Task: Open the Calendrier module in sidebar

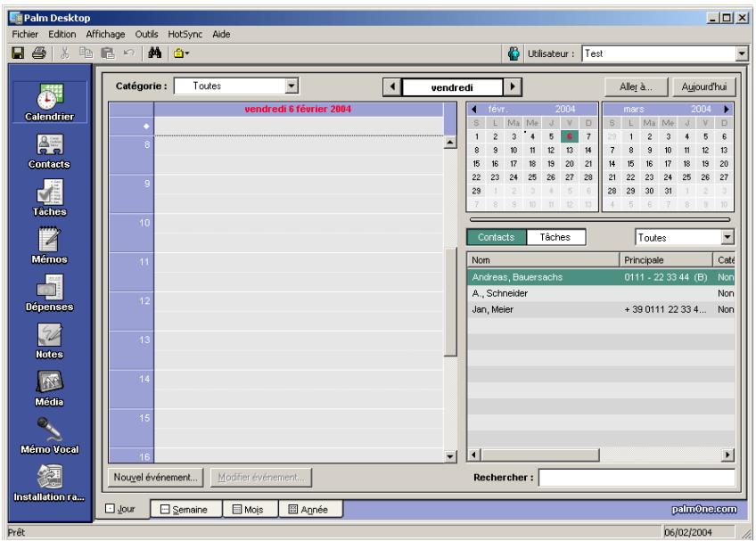Action: [x=50, y=102]
